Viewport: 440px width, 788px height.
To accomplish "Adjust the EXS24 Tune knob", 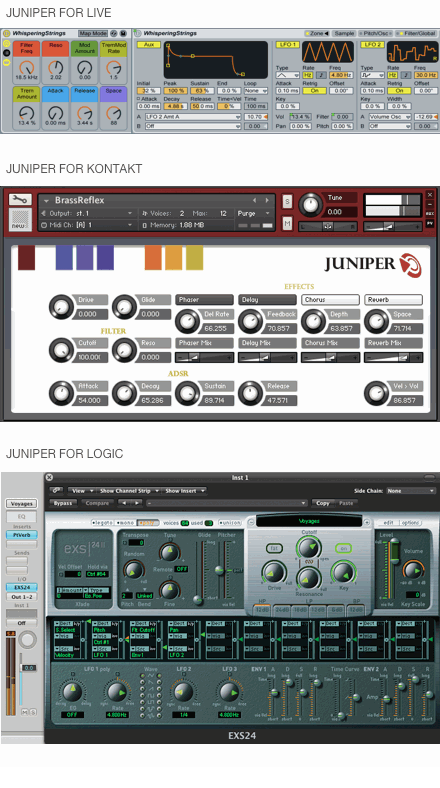I will coord(169,552).
